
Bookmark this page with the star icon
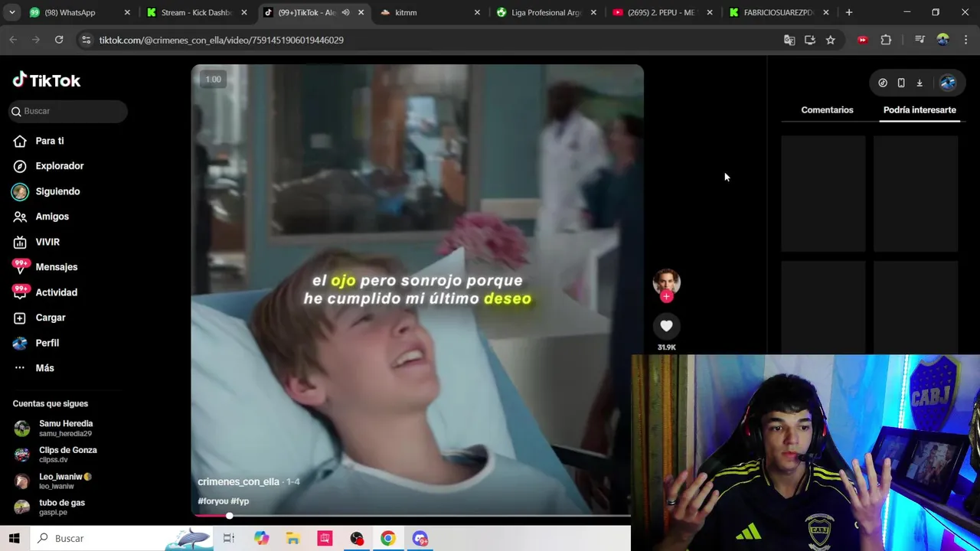tap(831, 40)
